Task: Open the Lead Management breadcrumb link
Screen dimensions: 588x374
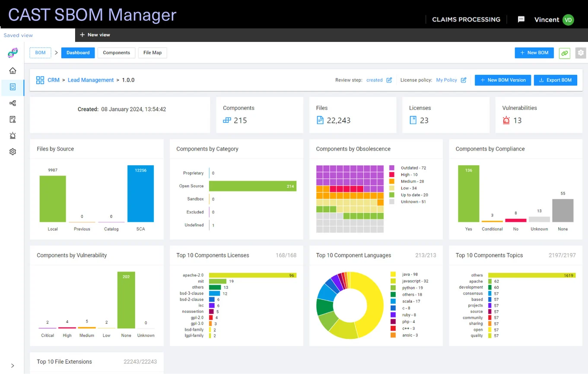Action: pyautogui.click(x=91, y=80)
